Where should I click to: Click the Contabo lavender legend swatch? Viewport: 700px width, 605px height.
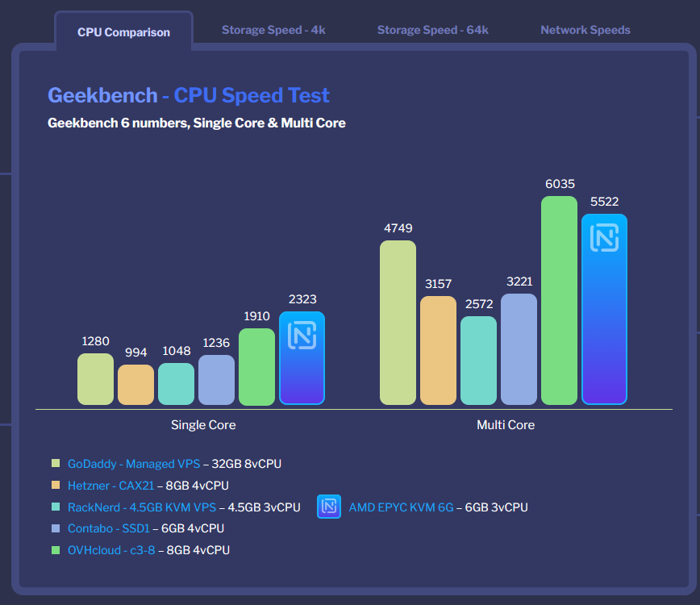point(56,528)
